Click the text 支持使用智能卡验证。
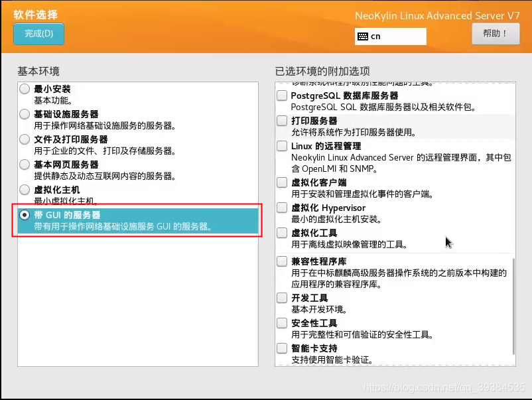 (332, 360)
